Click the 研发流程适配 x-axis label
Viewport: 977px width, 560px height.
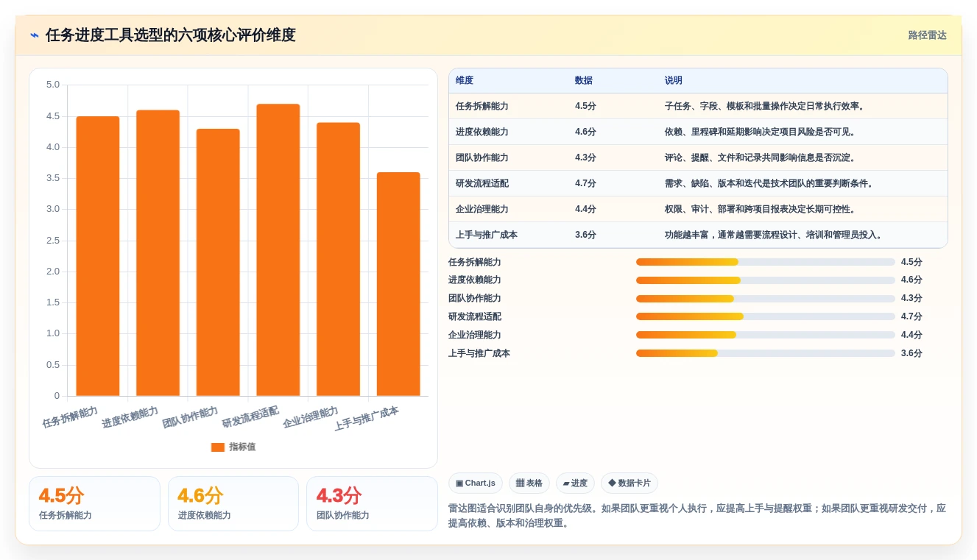click(251, 417)
